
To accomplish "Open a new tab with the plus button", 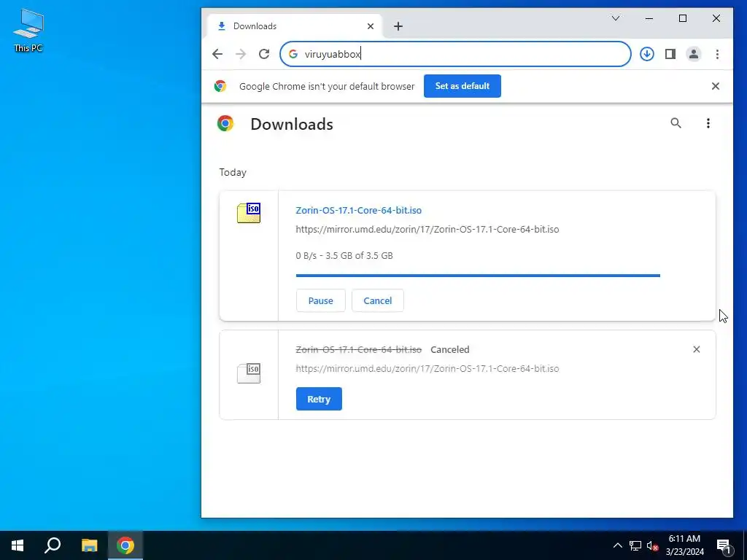I will click(x=398, y=26).
